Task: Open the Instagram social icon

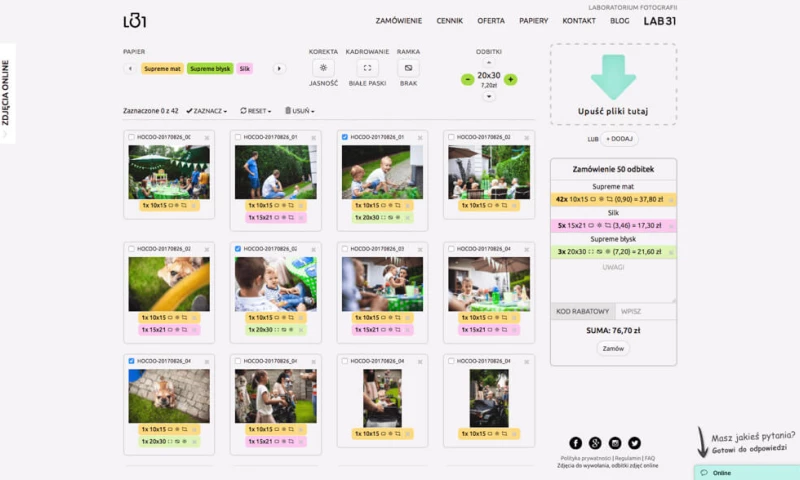Action: 615,443
